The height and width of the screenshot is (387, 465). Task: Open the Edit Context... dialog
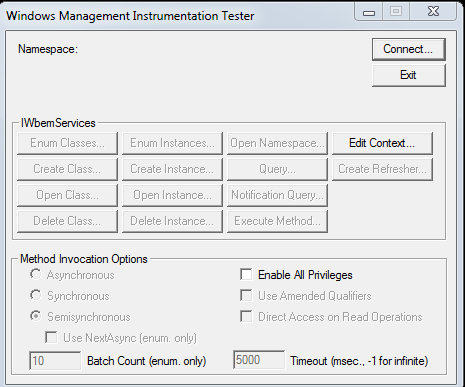click(x=382, y=143)
